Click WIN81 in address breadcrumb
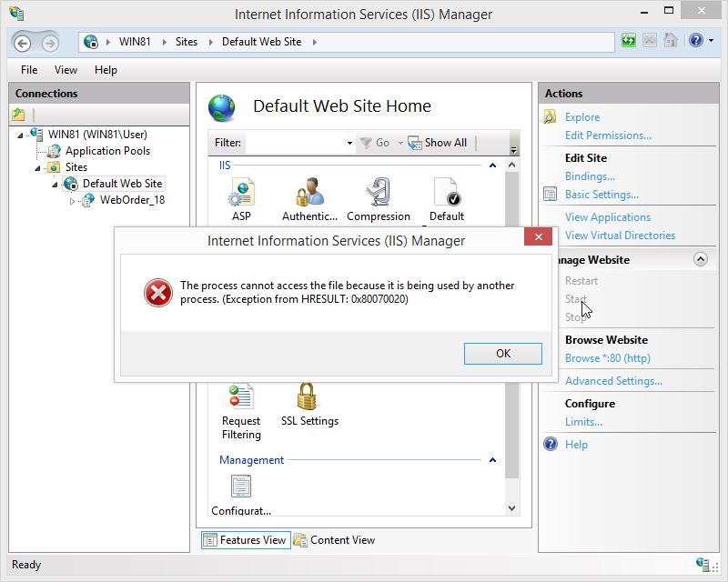Viewport: 728px width, 582px height. [x=135, y=42]
